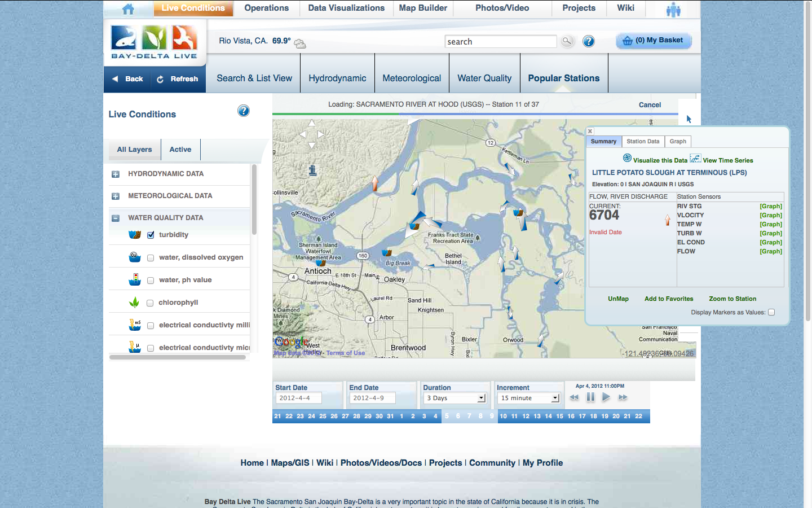Open Map Builder menu

[423, 8]
